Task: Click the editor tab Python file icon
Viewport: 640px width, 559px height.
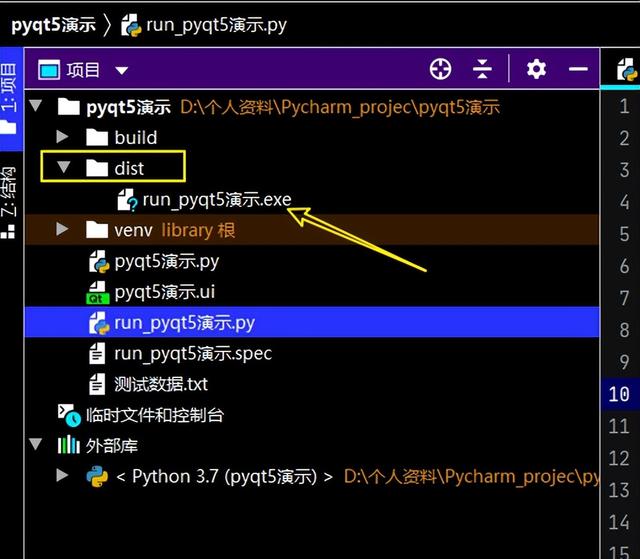Action: (x=627, y=69)
